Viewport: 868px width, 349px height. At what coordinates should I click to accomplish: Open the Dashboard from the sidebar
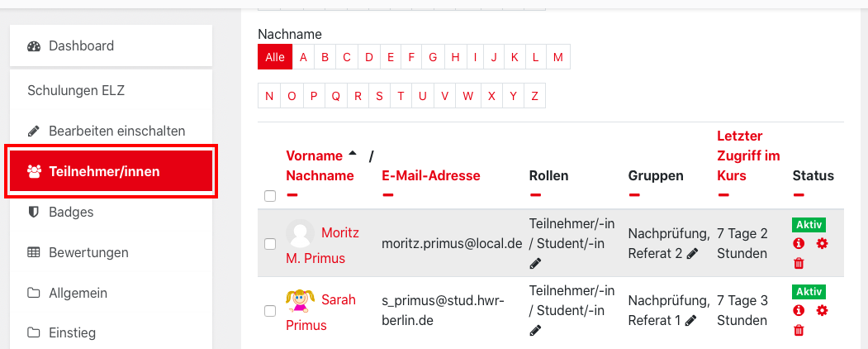coord(81,45)
